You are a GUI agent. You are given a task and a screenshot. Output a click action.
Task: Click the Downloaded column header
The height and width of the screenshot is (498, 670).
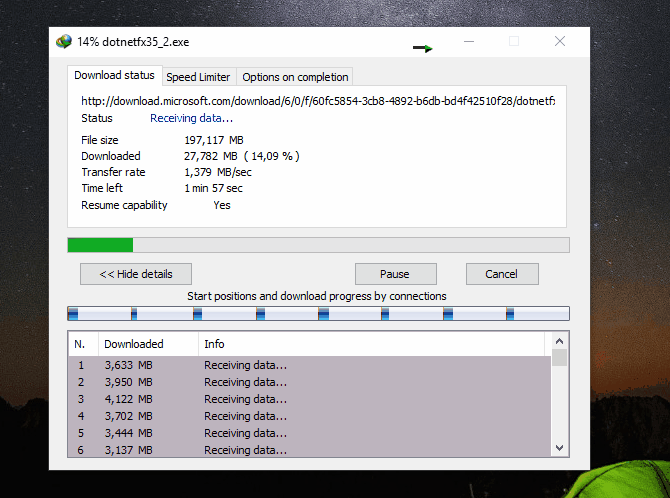tap(148, 344)
